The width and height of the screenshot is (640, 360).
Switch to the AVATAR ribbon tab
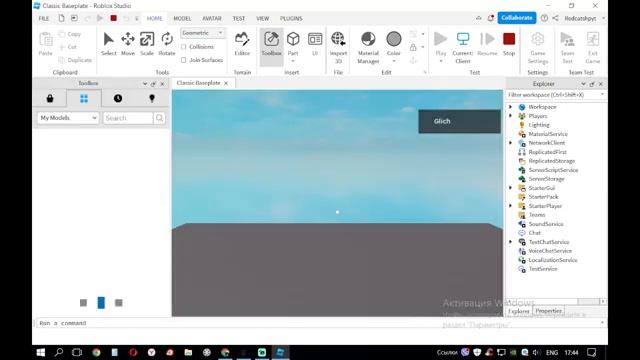click(212, 18)
